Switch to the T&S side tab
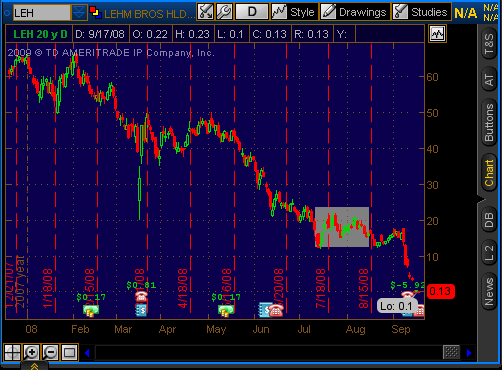This screenshot has width=502, height=370. (x=489, y=44)
